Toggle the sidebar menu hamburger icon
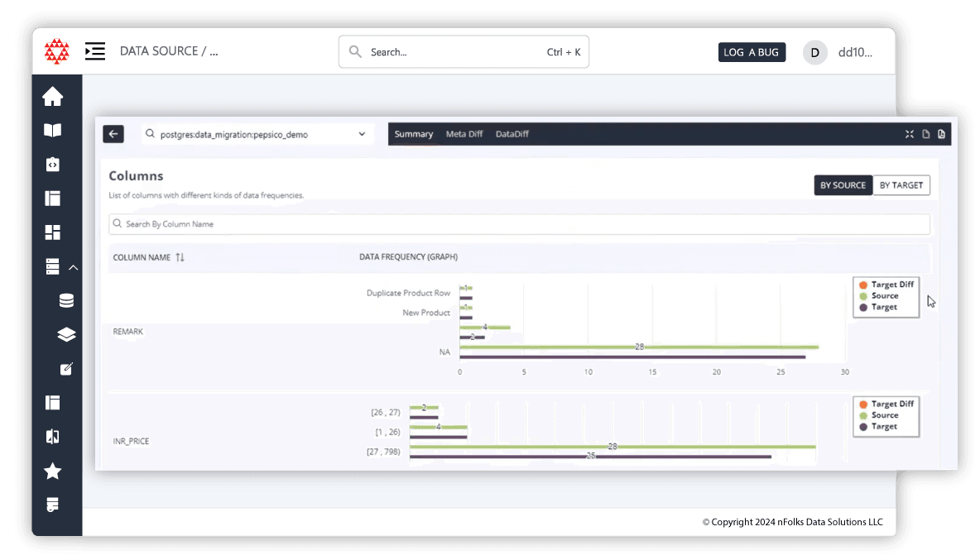Viewport: 980px width, 560px height. click(x=95, y=51)
